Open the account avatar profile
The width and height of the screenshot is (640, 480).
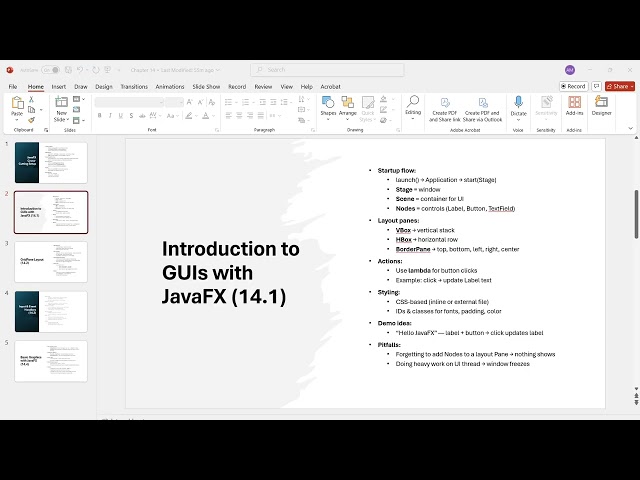[x=570, y=70]
